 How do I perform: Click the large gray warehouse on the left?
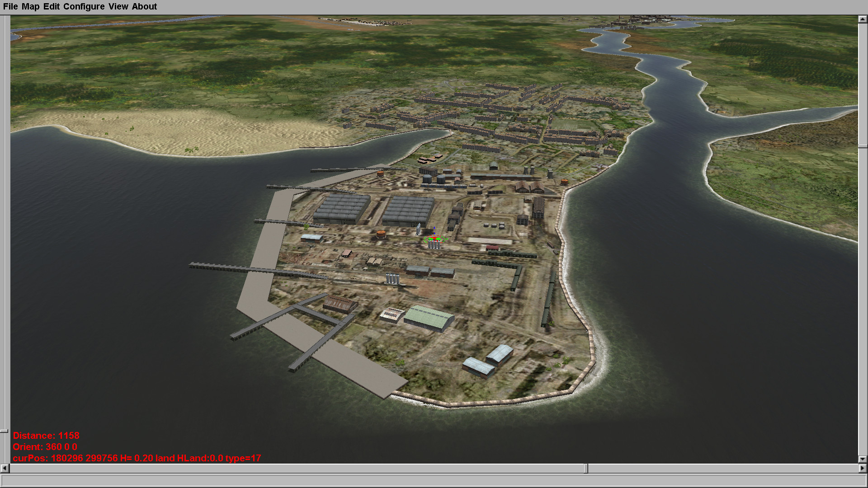coord(342,208)
